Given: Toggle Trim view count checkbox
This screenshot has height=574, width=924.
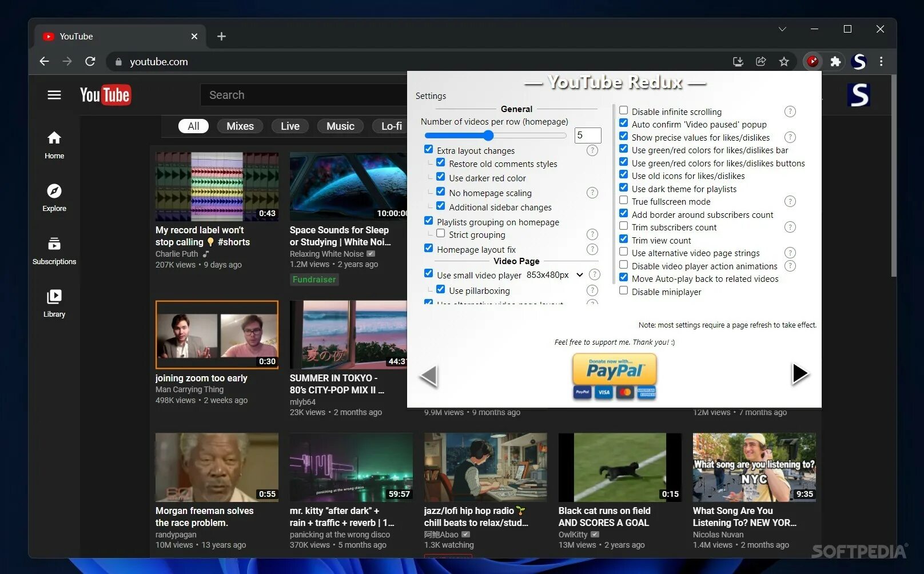Looking at the screenshot, I should [x=623, y=239].
